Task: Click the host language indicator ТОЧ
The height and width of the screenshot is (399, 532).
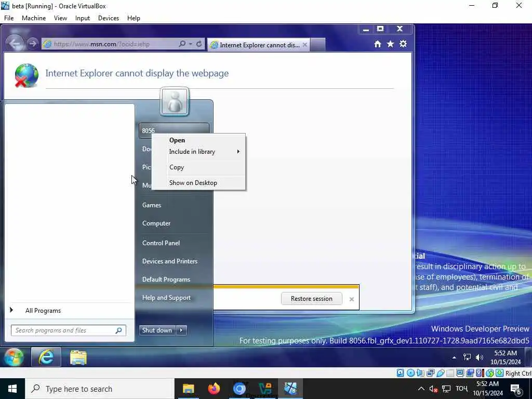Action: point(461,389)
